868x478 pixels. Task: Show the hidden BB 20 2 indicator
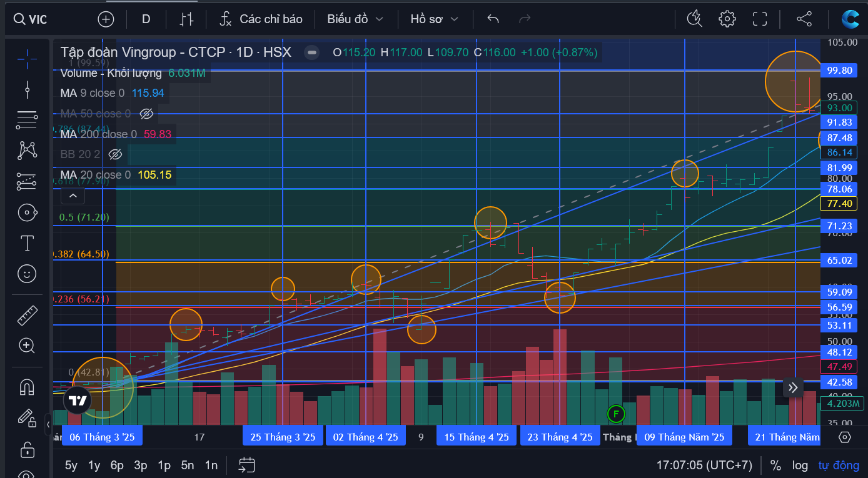point(115,154)
